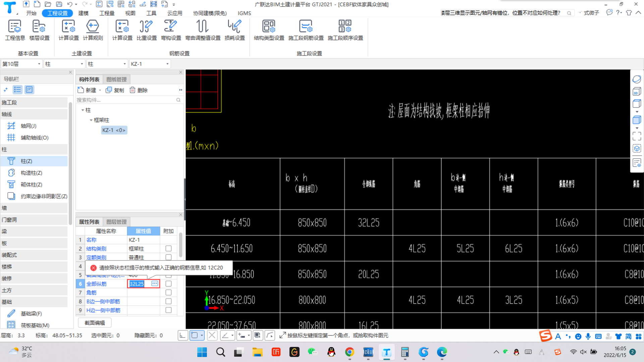Click the cross-select mode status bar icon

[x=212, y=335]
